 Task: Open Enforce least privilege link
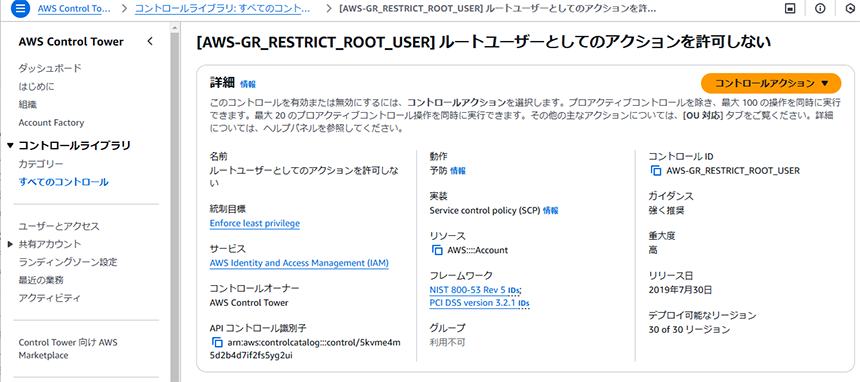[255, 223]
